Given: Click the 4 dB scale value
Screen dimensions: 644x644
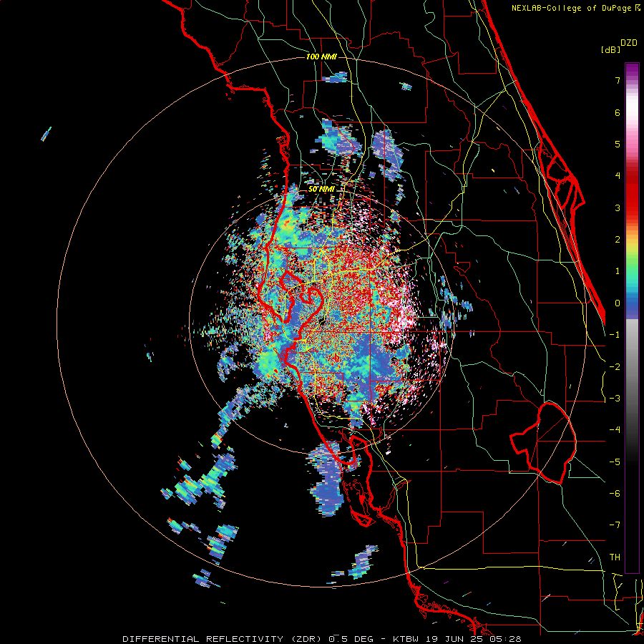Looking at the screenshot, I should click(618, 176).
